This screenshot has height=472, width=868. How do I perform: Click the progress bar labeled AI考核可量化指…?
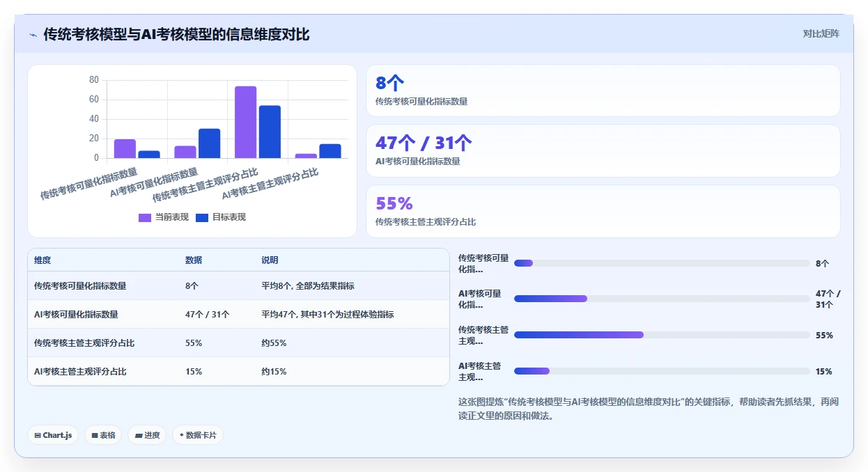pos(662,299)
